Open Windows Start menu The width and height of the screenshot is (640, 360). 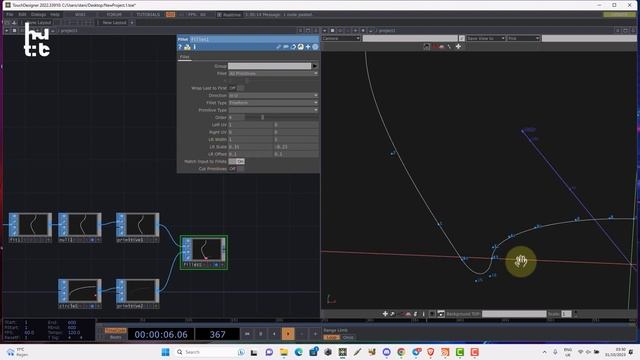click(165, 352)
